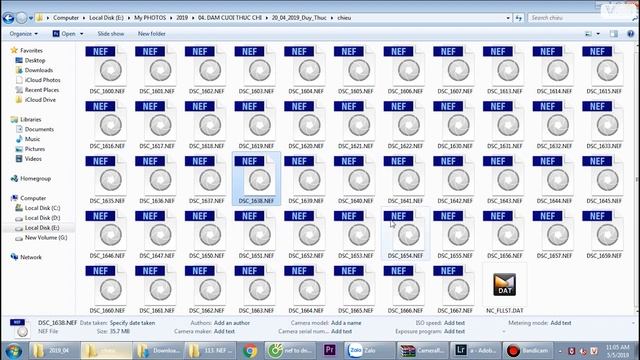Open the address bar history dropdown
The width and height of the screenshot is (640, 360).
point(508,18)
